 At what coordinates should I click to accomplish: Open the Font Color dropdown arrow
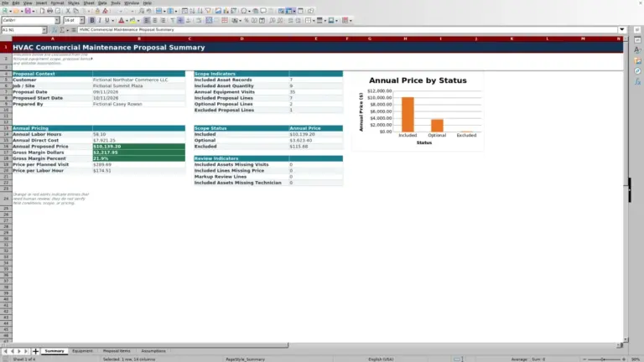point(127,20)
